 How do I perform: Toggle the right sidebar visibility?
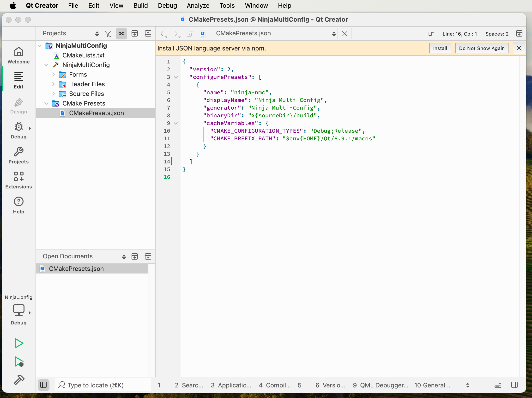[x=514, y=385]
